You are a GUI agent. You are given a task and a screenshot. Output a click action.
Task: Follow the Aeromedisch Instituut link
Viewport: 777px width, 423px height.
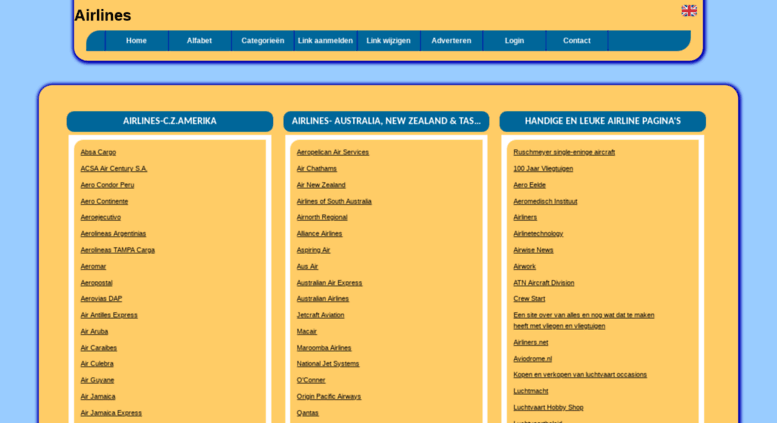click(545, 201)
